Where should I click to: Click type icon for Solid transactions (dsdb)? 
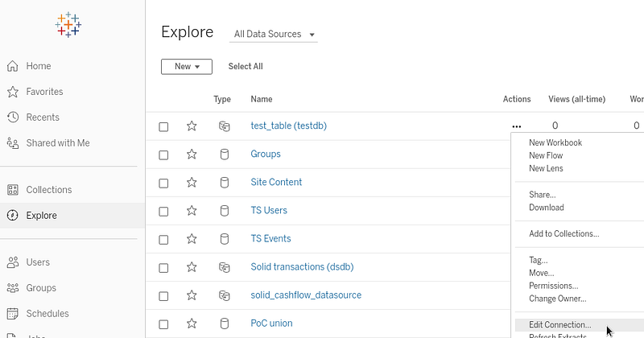tap(225, 267)
